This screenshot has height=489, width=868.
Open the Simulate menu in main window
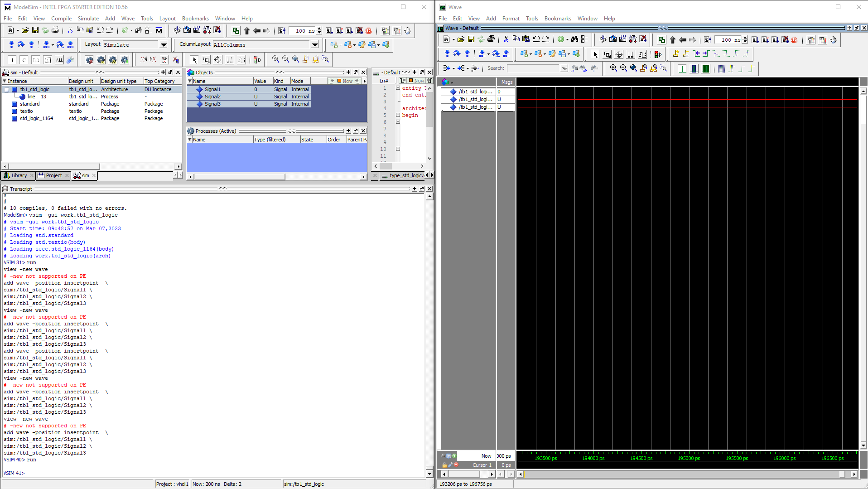88,19
